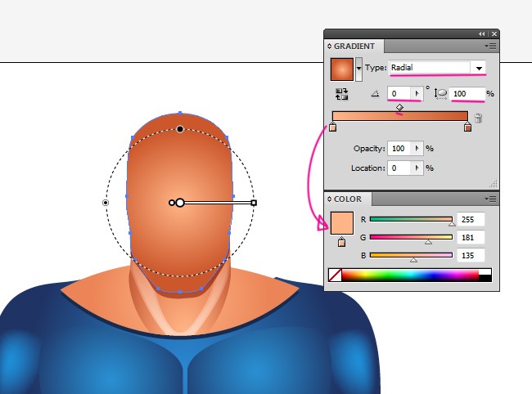Screen dimensions: 532x394
Task: Open the gradient swatch picker arrow
Action: (358, 69)
